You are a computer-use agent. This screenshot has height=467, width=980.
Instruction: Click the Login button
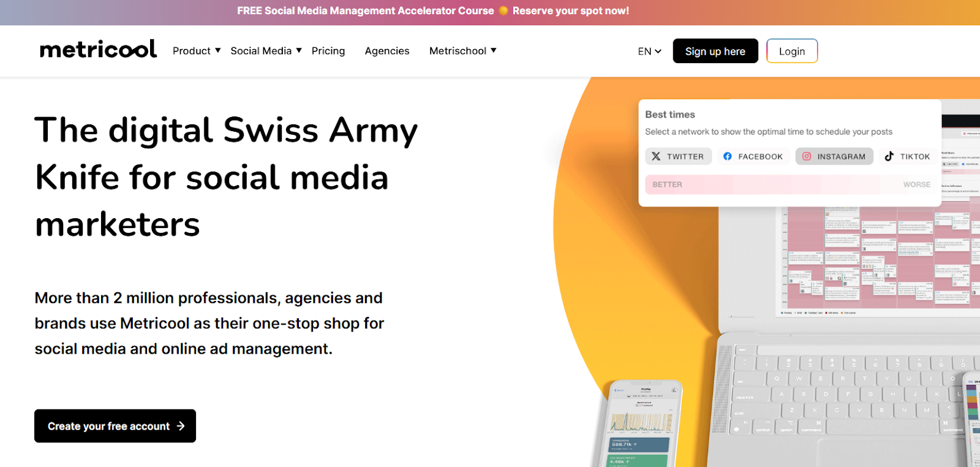792,51
